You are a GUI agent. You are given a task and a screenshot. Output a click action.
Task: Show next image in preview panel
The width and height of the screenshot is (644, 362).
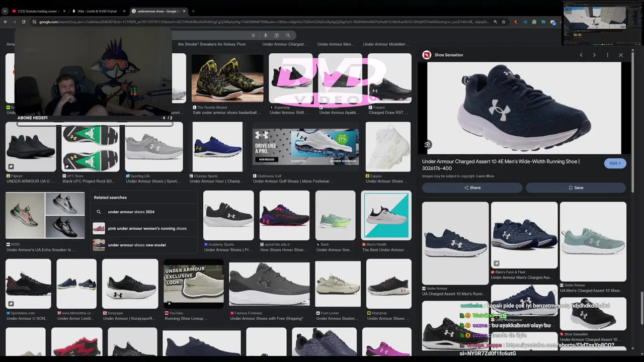[x=594, y=55]
